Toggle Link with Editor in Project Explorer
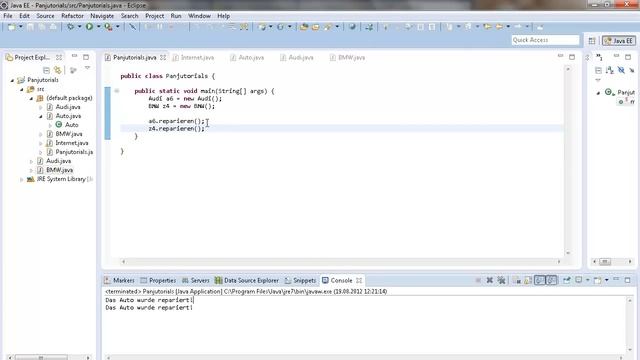 (58, 70)
